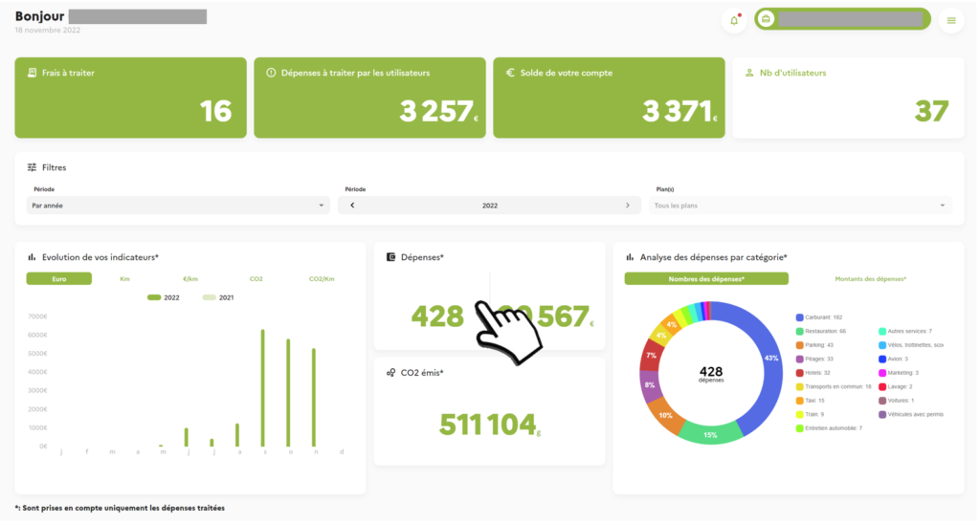The image size is (980, 524).
Task: Click the receipt icon beside Frais à traiter
Action: point(32,73)
